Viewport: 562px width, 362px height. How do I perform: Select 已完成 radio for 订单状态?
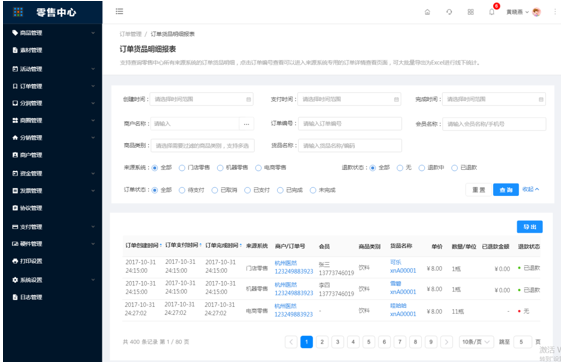click(x=280, y=190)
